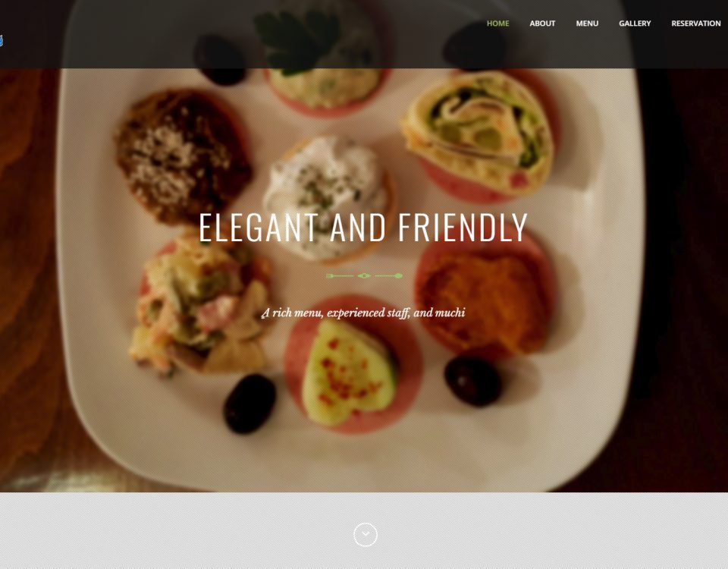Go to the ABOUT page

coord(542,24)
